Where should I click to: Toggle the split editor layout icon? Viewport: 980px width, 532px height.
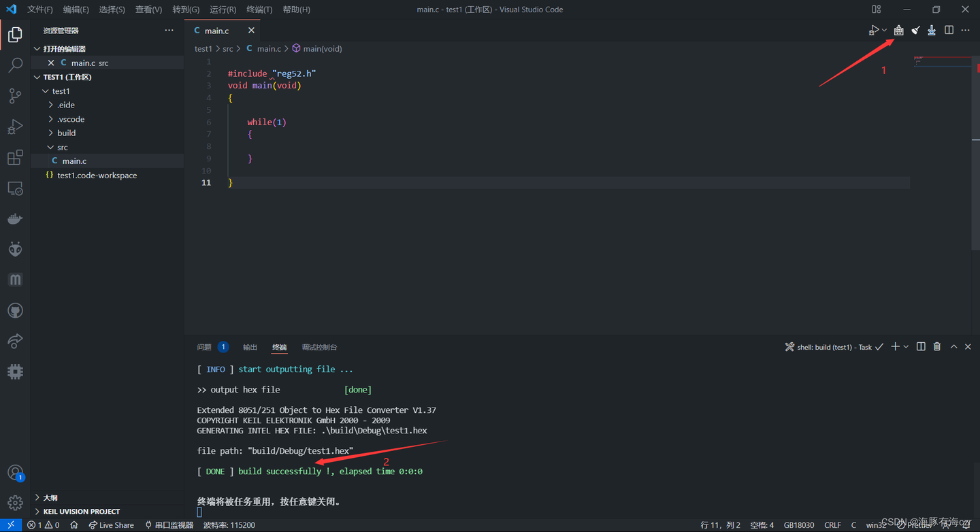click(x=949, y=30)
